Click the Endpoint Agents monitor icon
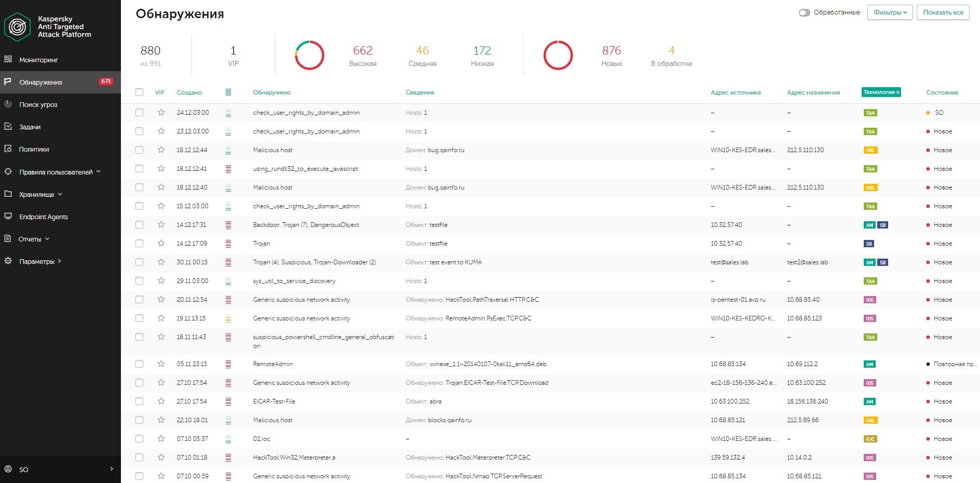Screen dimensions: 980x483 [x=8, y=216]
